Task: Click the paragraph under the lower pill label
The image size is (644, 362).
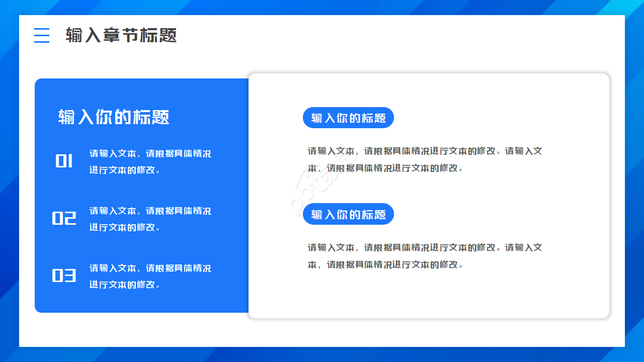Action: coord(424,255)
